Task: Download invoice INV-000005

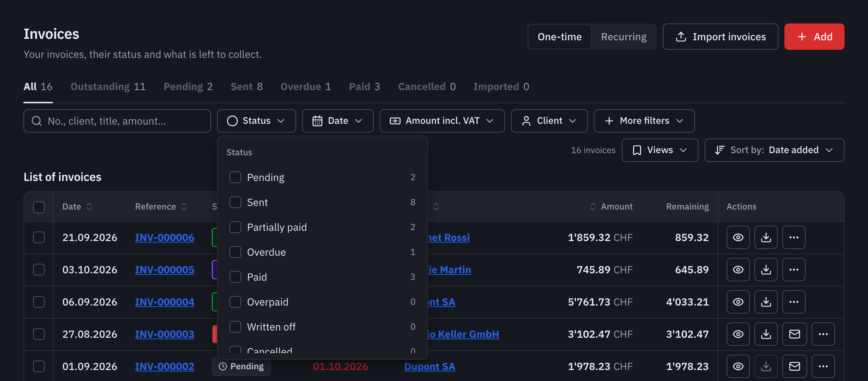Action: pyautogui.click(x=766, y=270)
